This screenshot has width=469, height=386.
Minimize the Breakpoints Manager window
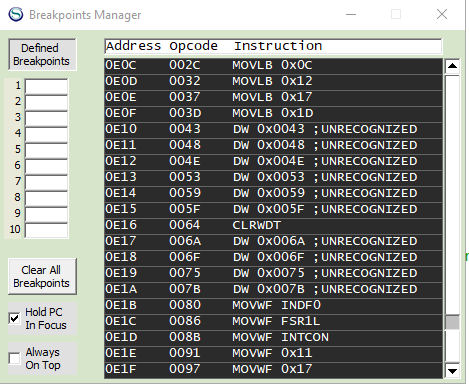(x=351, y=15)
